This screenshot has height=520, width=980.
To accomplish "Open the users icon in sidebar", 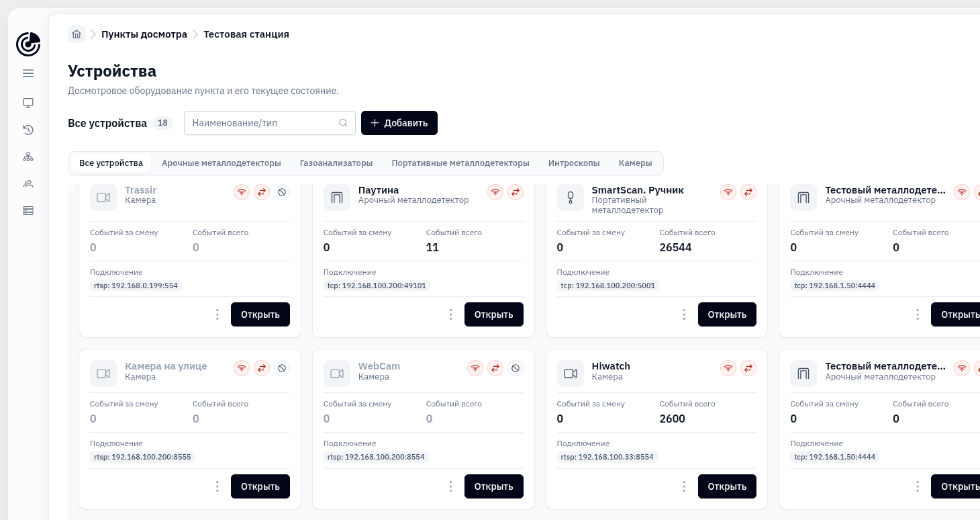I will tap(28, 183).
